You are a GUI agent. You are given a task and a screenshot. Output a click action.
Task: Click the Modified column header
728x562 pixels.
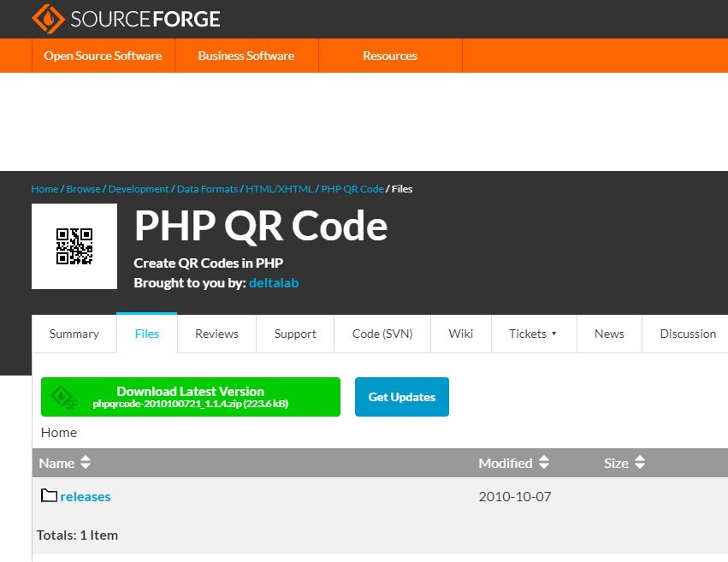click(x=506, y=463)
